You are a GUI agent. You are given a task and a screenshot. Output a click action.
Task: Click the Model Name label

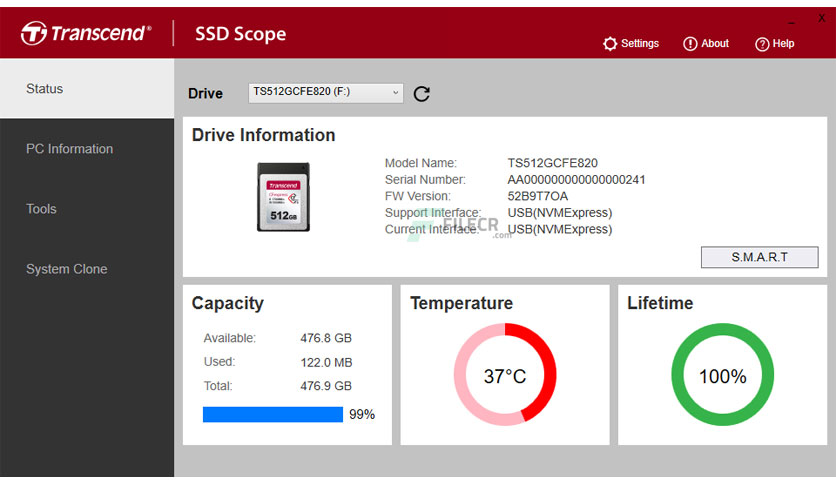(421, 163)
